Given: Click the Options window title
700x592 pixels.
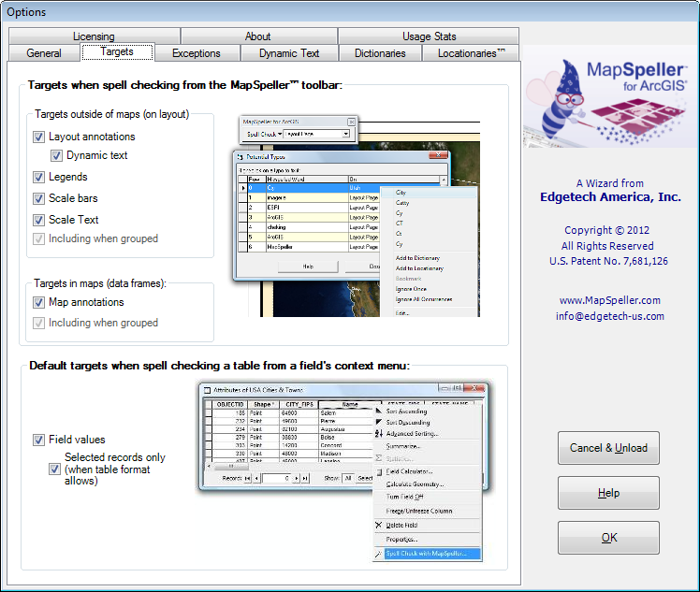Looking at the screenshot, I should coord(26,12).
